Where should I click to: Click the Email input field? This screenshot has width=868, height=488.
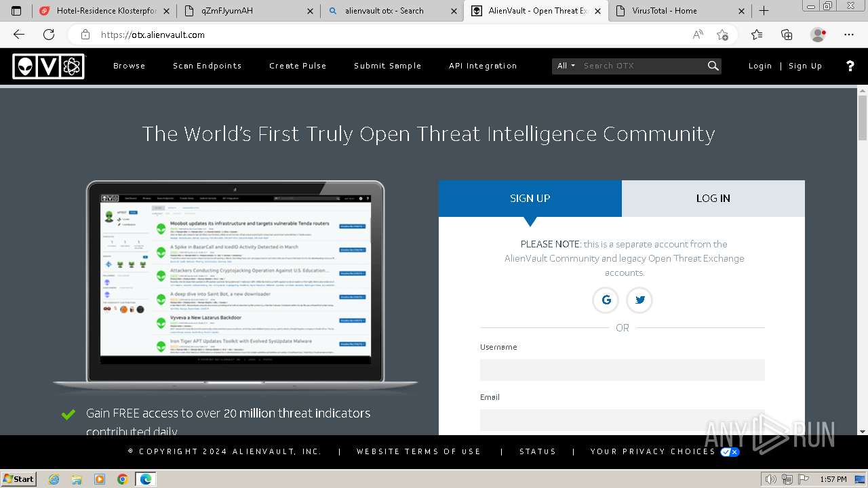(x=623, y=420)
